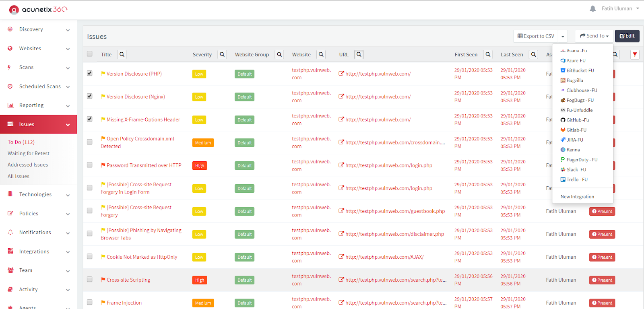Expand the Scans sidebar section
This screenshot has width=644, height=309.
coord(68,68)
